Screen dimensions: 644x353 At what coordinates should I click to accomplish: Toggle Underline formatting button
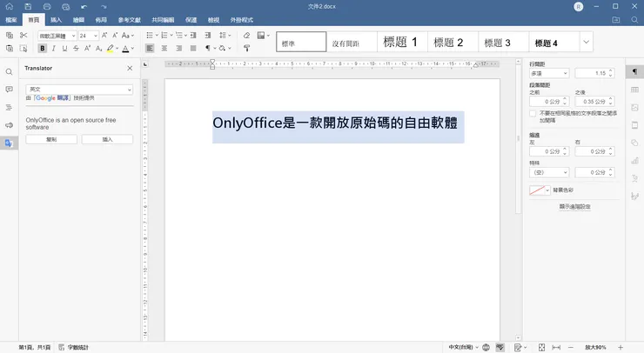[64, 49]
